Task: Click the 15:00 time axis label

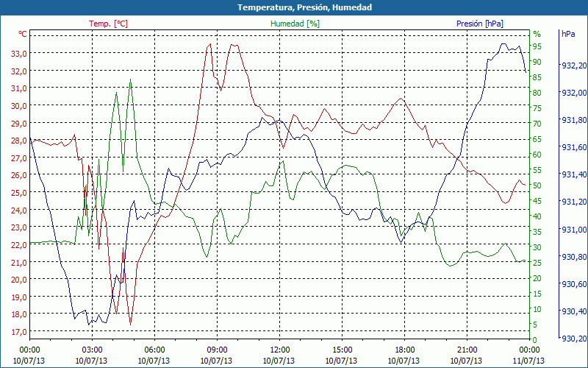Action: click(342, 350)
